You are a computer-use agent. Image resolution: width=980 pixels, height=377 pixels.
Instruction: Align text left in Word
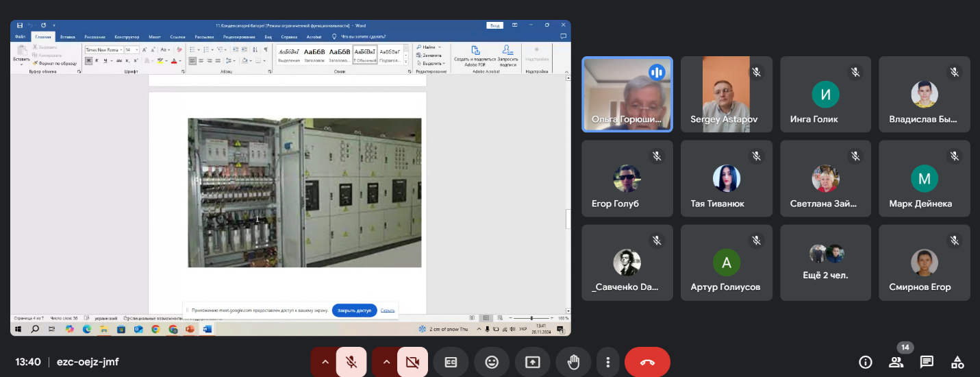click(192, 61)
